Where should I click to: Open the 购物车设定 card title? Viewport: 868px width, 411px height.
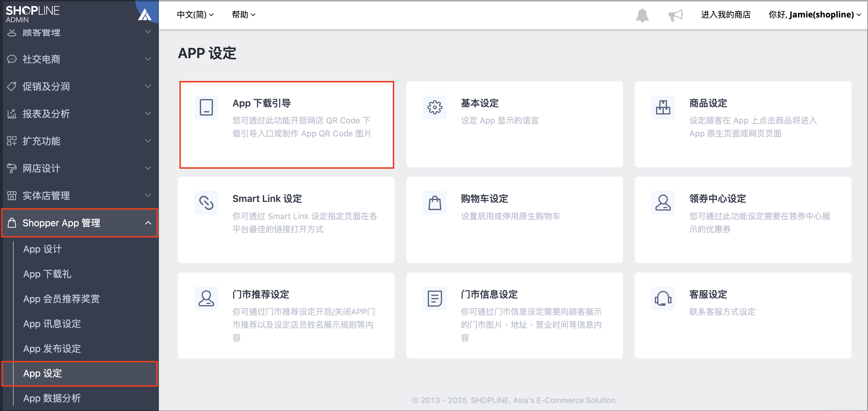[x=484, y=199]
